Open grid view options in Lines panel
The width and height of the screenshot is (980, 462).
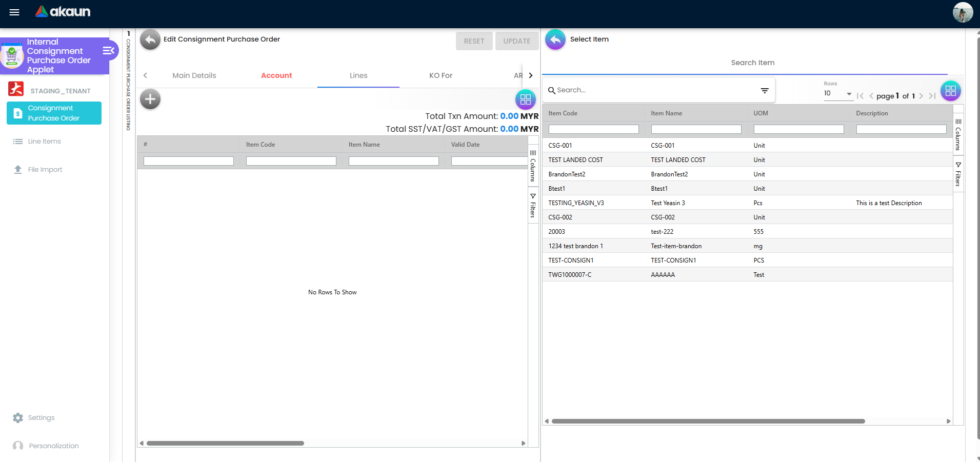tap(525, 99)
